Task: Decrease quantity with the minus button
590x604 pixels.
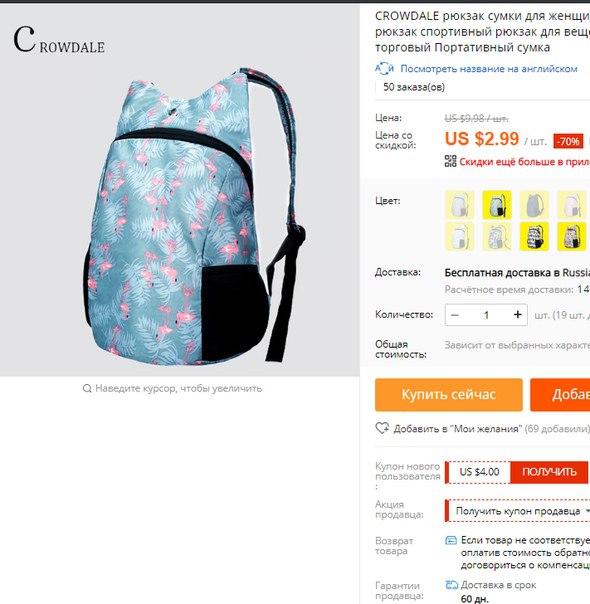Action: point(455,315)
